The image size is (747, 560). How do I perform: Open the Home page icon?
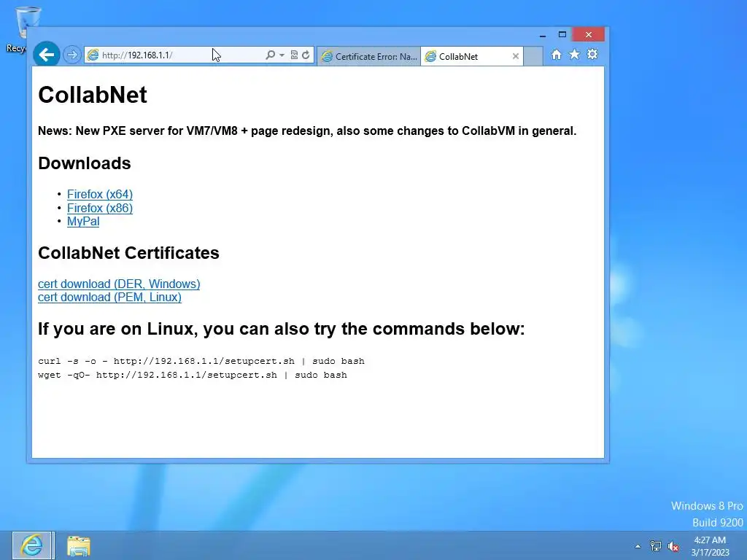[556, 54]
